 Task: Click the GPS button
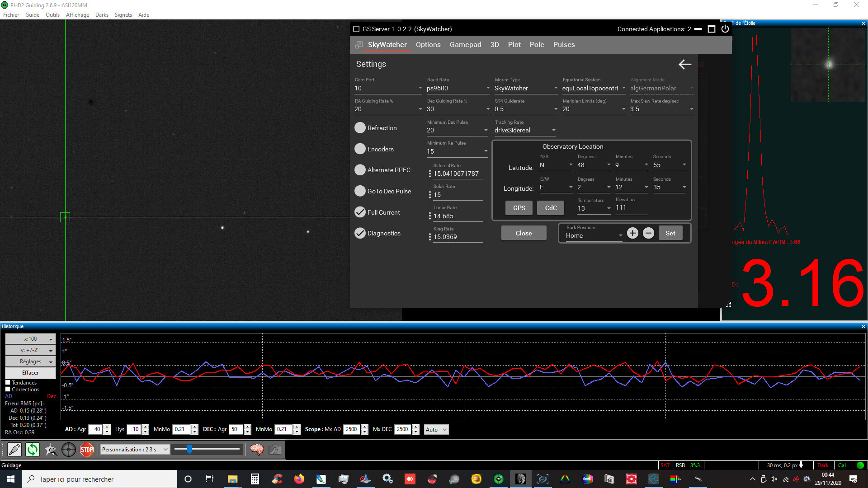coord(519,208)
